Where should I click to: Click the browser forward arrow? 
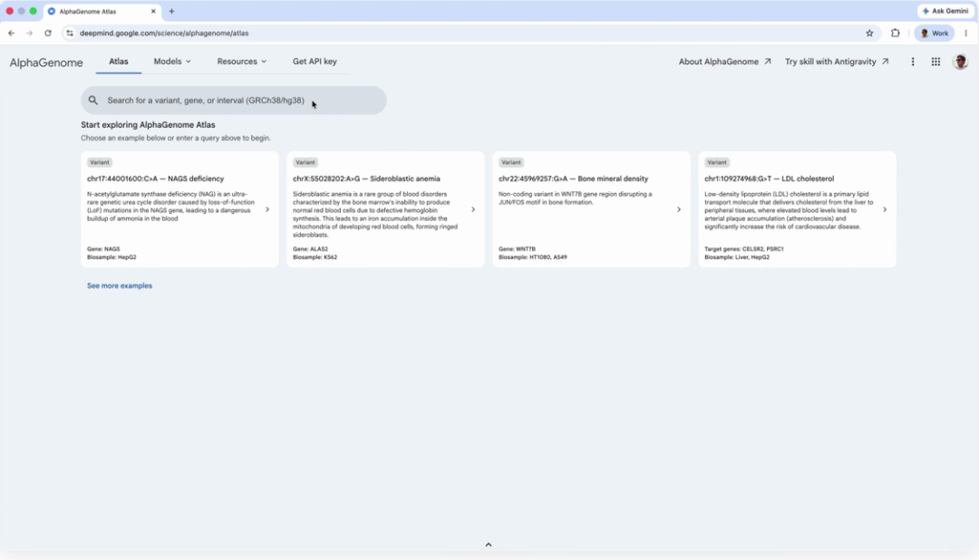(29, 34)
